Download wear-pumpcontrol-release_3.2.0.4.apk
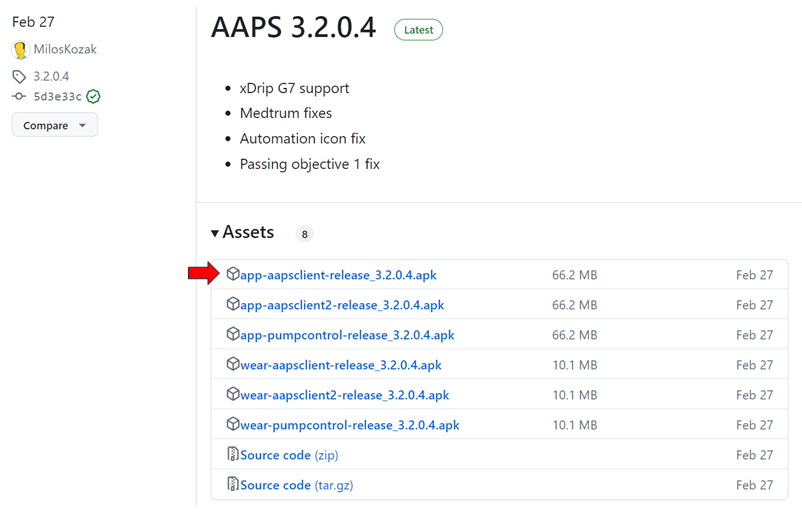The width and height of the screenshot is (802, 521). coord(350,425)
